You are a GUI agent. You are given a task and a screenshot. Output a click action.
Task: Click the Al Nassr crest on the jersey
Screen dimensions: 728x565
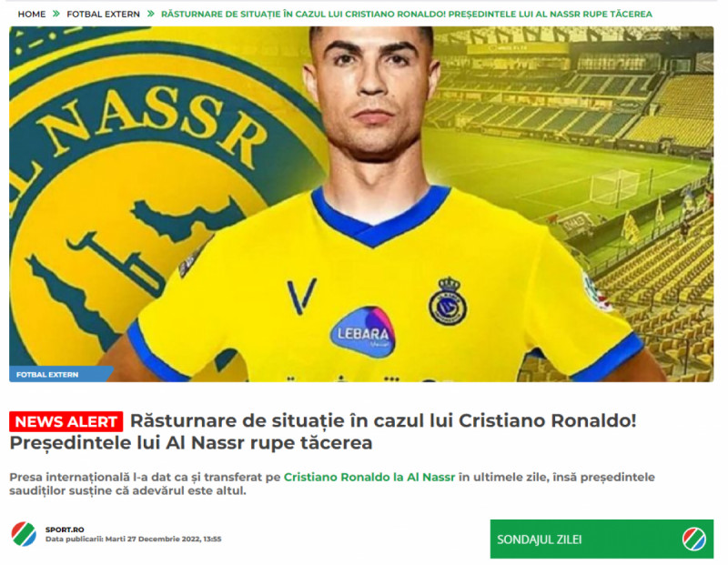(448, 300)
